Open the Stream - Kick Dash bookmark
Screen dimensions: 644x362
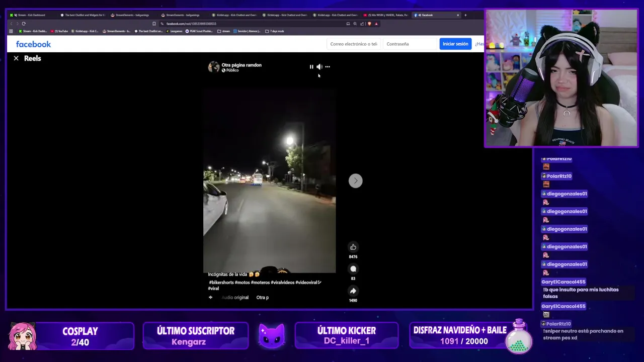point(33,31)
